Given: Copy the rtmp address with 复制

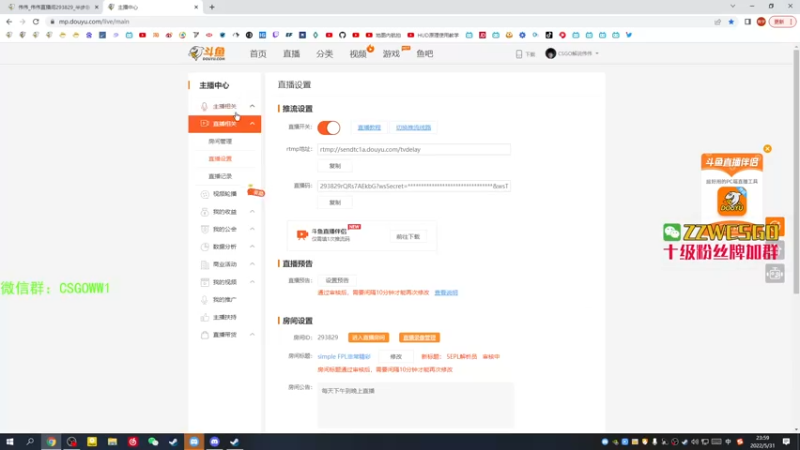Looking at the screenshot, I should [x=335, y=166].
